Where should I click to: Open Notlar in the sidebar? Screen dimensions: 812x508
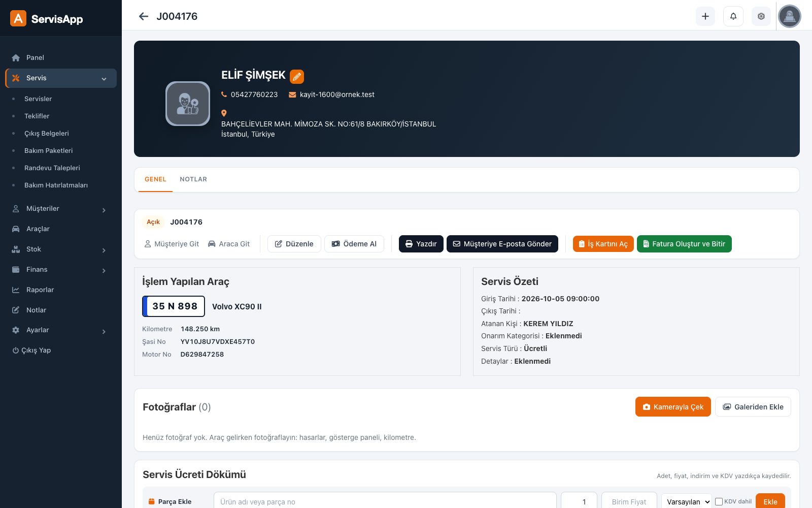[x=61, y=310]
